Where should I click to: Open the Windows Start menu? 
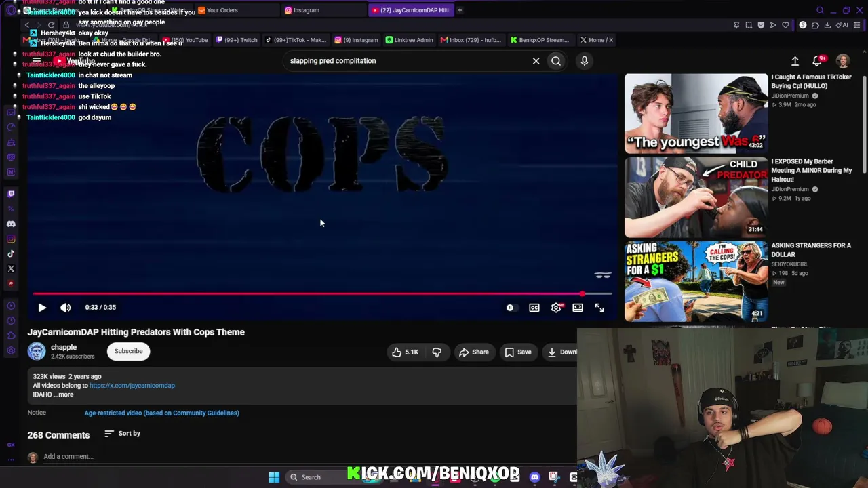pyautogui.click(x=274, y=477)
